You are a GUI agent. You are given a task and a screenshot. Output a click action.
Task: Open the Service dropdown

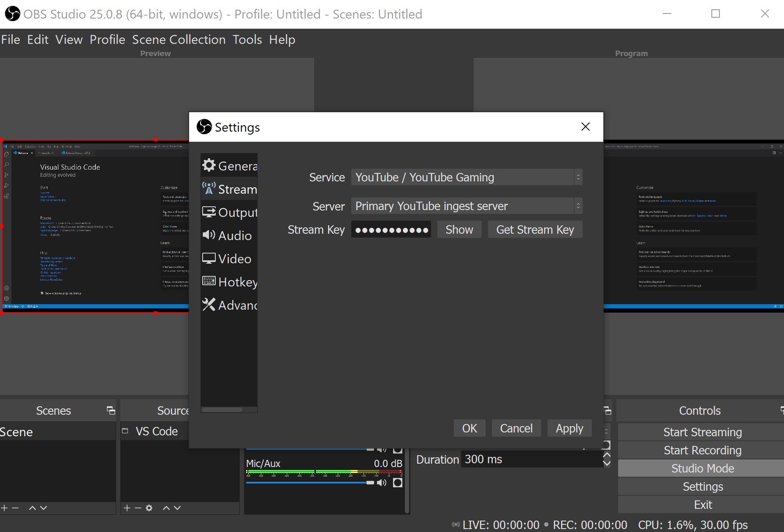[x=466, y=177]
